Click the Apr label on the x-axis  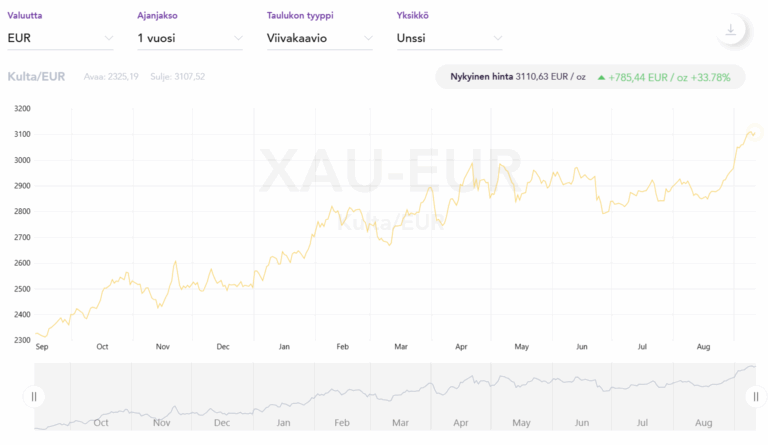tap(461, 347)
